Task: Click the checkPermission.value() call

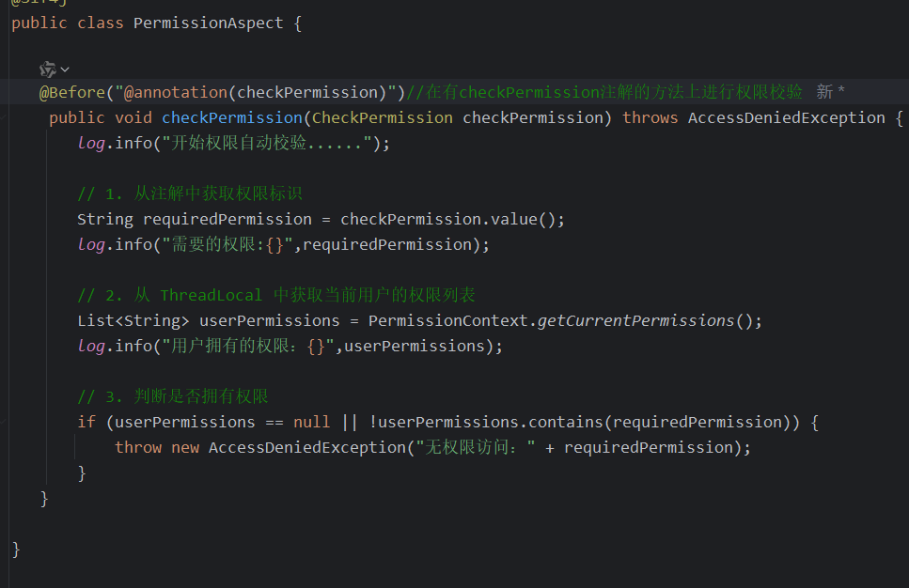Action: pos(451,219)
